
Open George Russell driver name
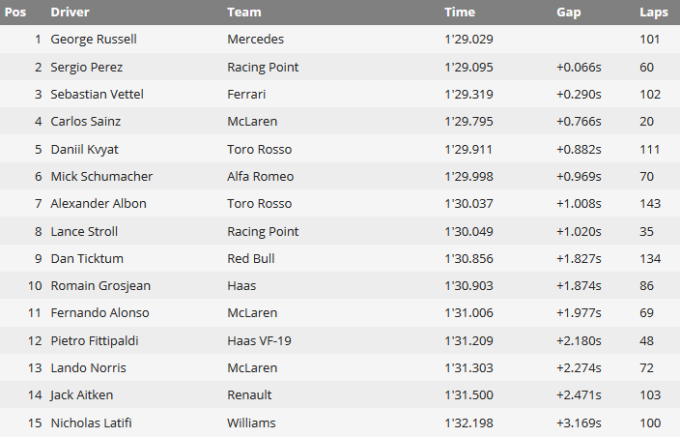click(x=93, y=39)
